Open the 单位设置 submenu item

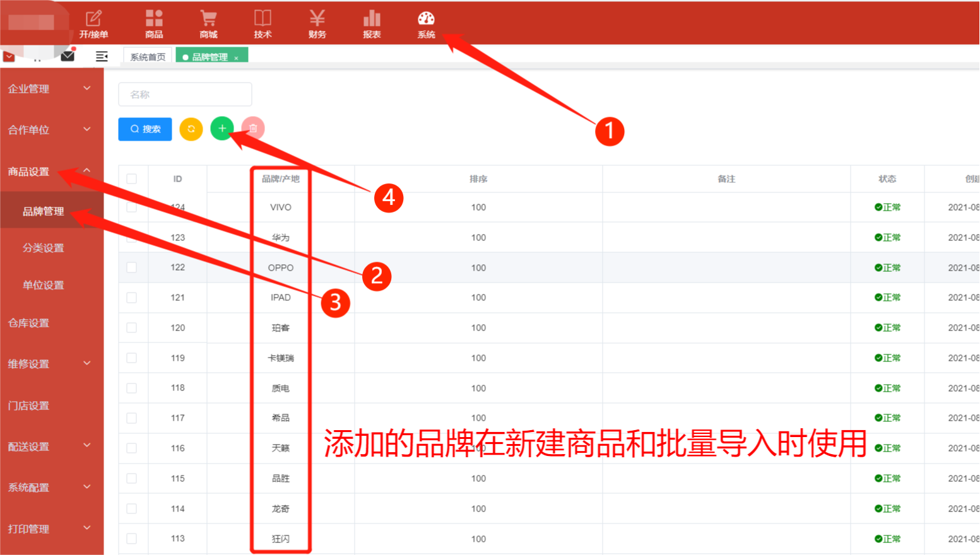52,285
